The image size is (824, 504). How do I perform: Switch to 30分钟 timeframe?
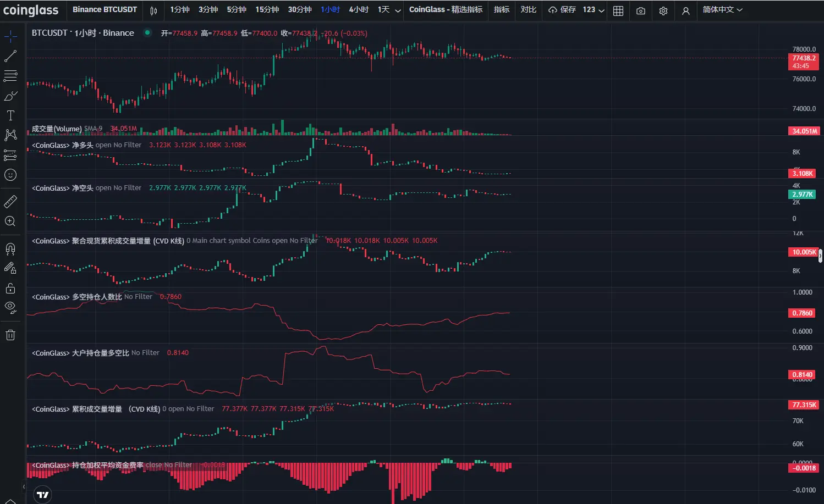[300, 10]
